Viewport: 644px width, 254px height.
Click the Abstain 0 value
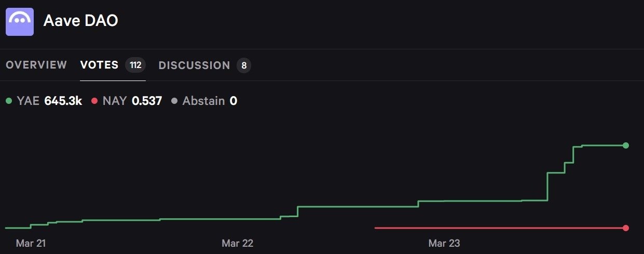click(x=234, y=101)
